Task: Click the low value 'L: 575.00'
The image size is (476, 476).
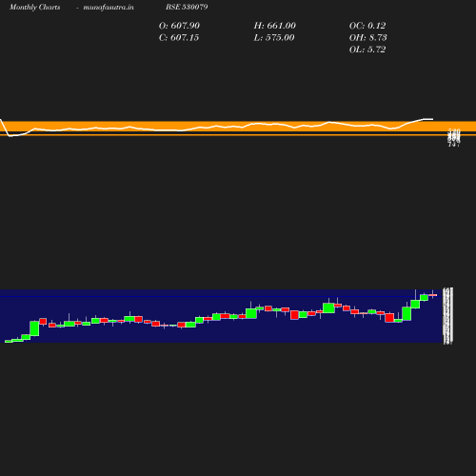Action: tap(274, 38)
